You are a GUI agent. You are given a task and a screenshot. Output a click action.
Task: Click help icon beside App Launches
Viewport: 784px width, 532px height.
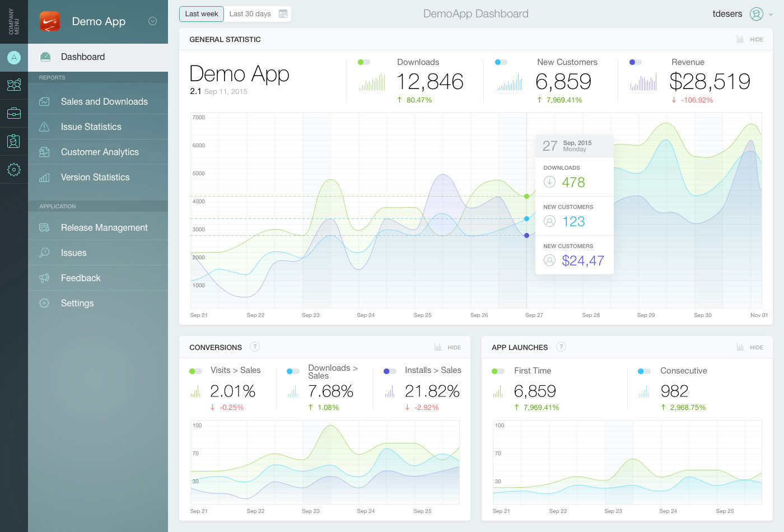tap(561, 347)
